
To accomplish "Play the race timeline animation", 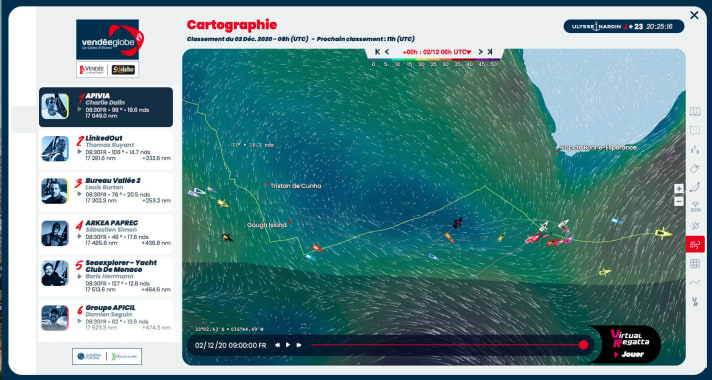I will (288, 345).
